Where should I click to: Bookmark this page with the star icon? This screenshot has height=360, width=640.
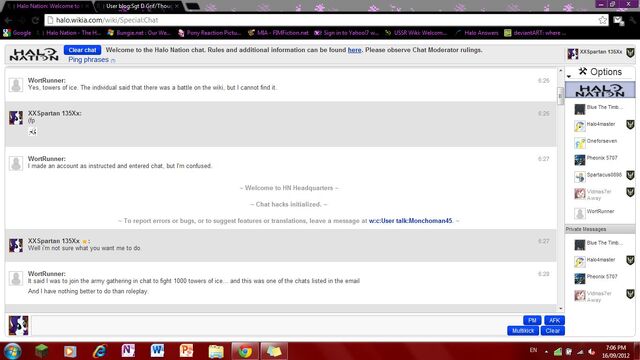click(x=602, y=20)
